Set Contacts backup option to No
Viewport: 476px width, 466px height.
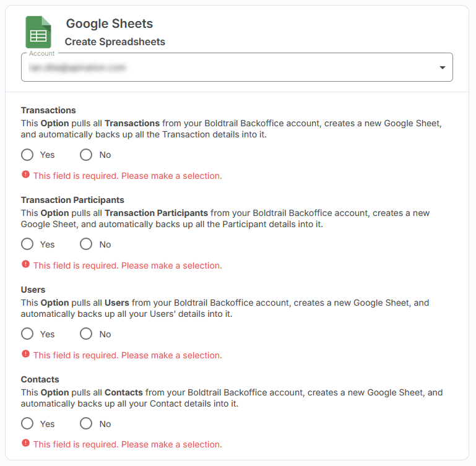86,424
